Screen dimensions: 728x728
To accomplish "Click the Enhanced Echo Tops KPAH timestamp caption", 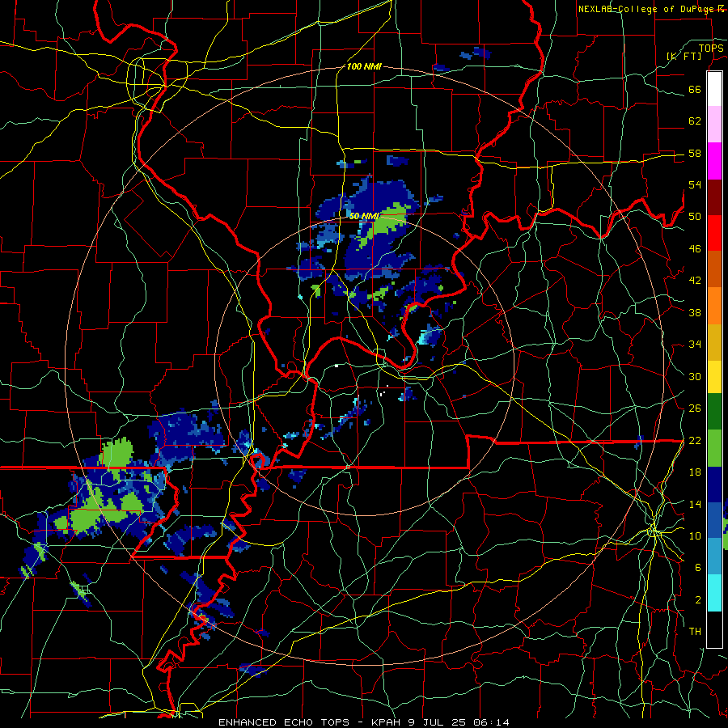I will pyautogui.click(x=363, y=722).
